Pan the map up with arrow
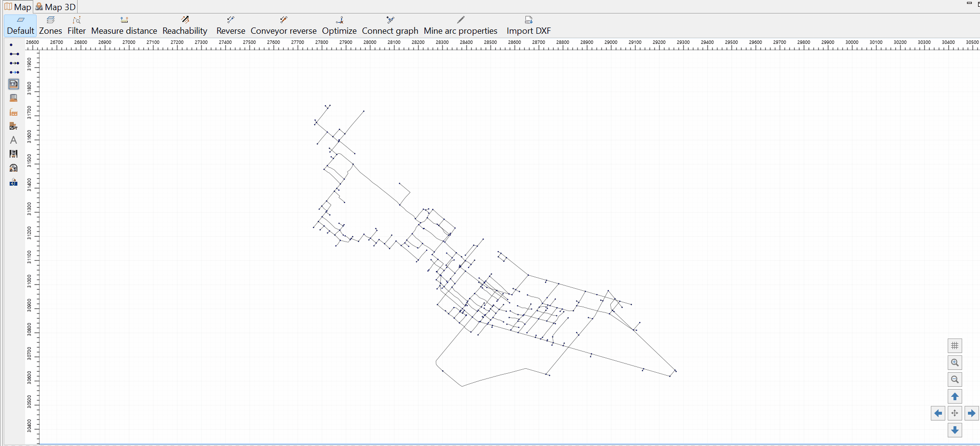Image resolution: width=980 pixels, height=446 pixels. [954, 396]
